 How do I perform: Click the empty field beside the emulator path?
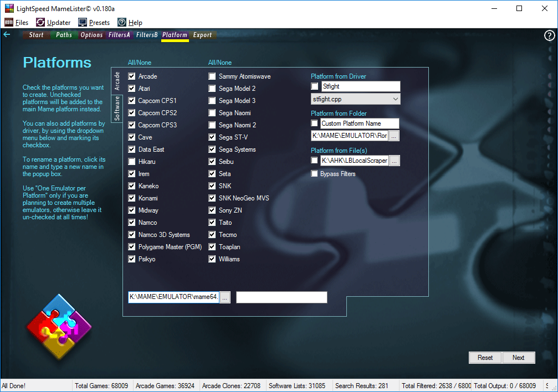[281, 297]
